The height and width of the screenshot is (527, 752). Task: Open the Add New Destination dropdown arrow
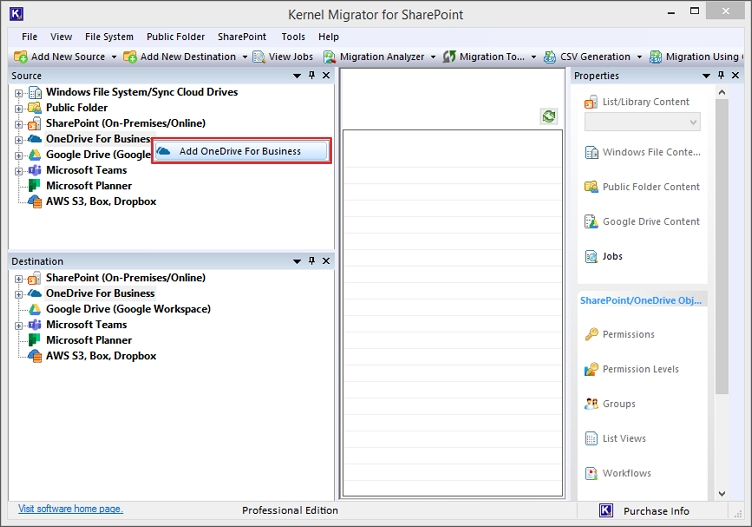[245, 57]
